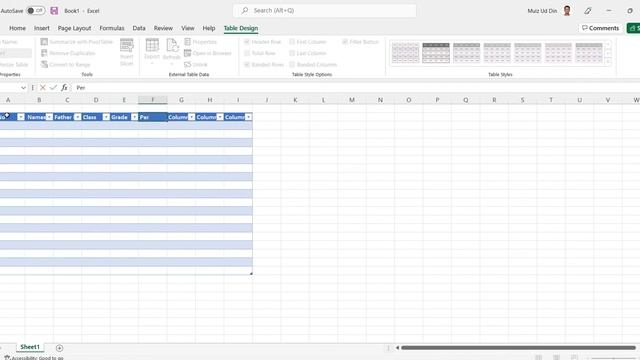Click column header P
Viewport: 640px width, 360px height.
pos(437,100)
